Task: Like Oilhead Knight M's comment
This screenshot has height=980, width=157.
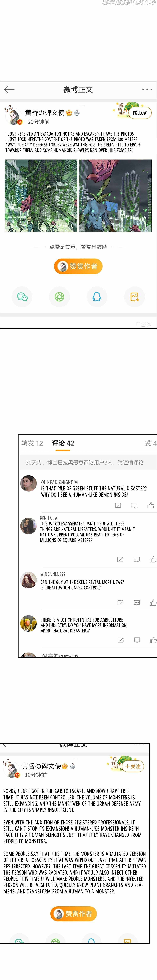Action: tap(151, 505)
